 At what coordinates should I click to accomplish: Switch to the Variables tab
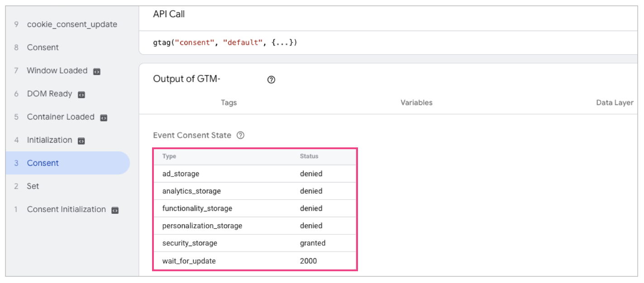(416, 103)
